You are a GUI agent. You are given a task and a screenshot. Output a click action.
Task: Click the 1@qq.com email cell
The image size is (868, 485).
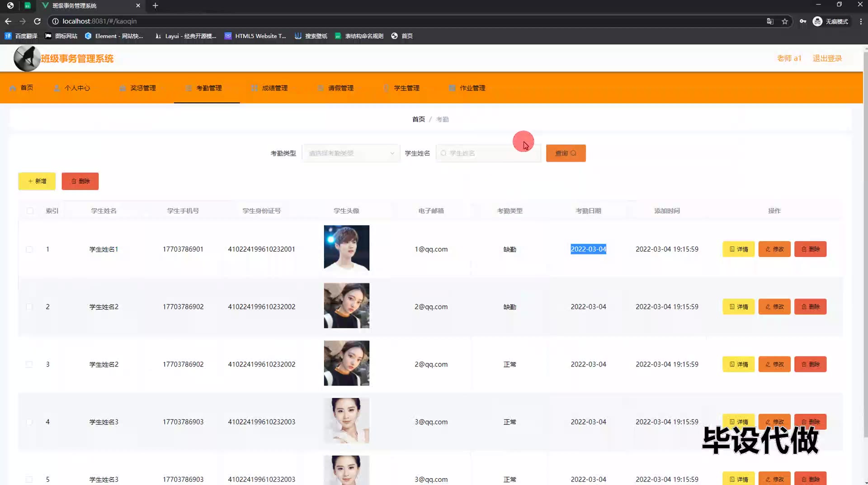coord(431,249)
